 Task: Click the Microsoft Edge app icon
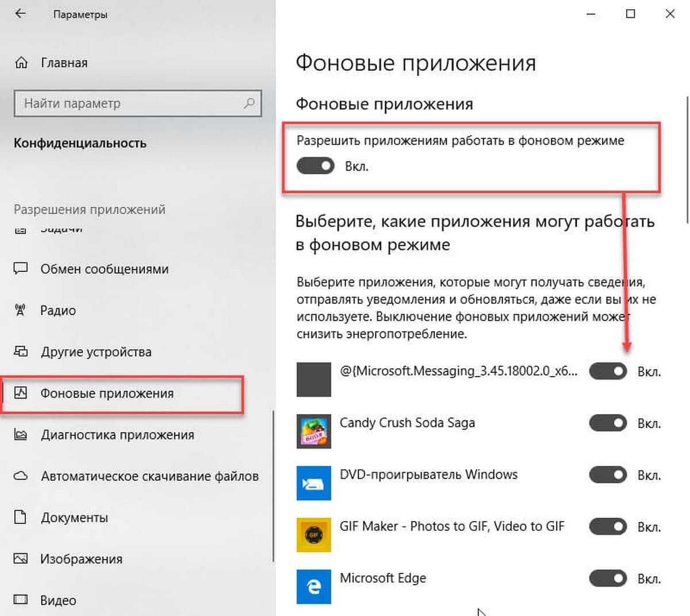(x=314, y=587)
